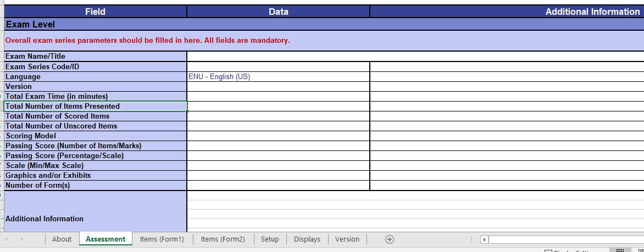
Task: Add a new sheet with plus icon
Action: tap(390, 239)
